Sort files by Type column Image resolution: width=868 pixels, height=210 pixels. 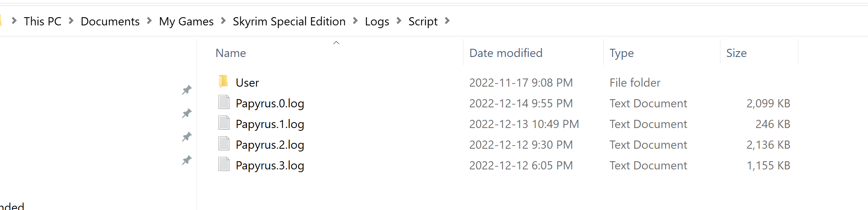pyautogui.click(x=622, y=53)
